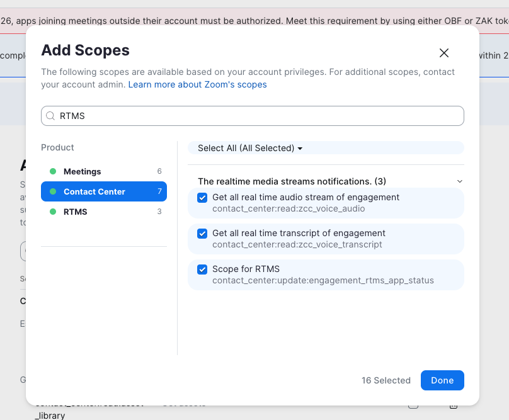Click the 16 Selected count text
The image size is (509, 420).
[x=386, y=380]
